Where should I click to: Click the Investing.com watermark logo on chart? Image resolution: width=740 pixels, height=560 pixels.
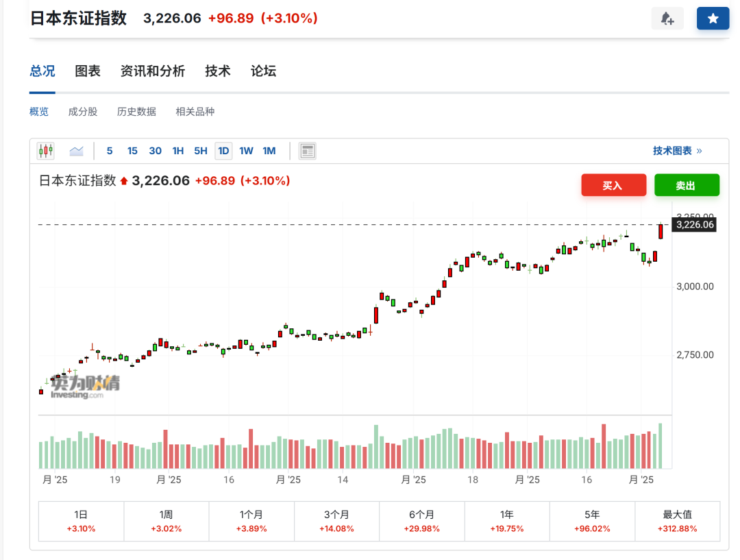tap(86, 387)
